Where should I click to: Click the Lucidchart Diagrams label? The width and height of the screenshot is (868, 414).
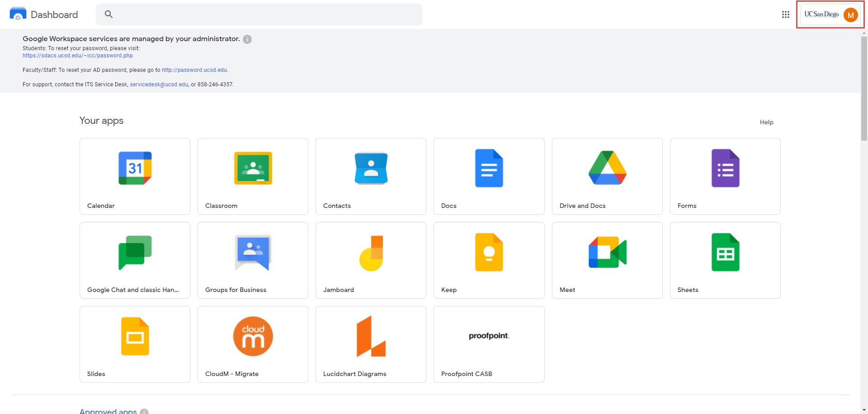click(355, 374)
